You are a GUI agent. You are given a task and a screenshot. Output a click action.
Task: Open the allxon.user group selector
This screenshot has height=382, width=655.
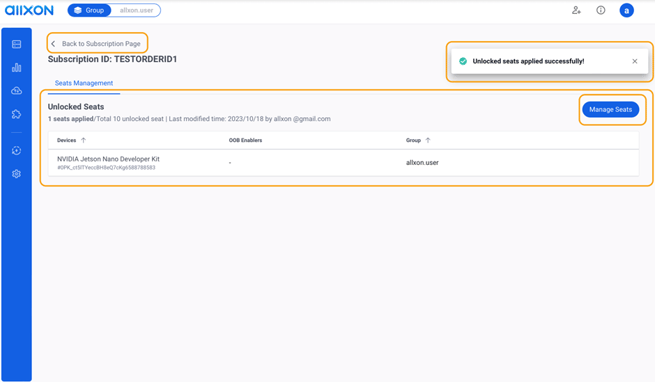pos(136,10)
